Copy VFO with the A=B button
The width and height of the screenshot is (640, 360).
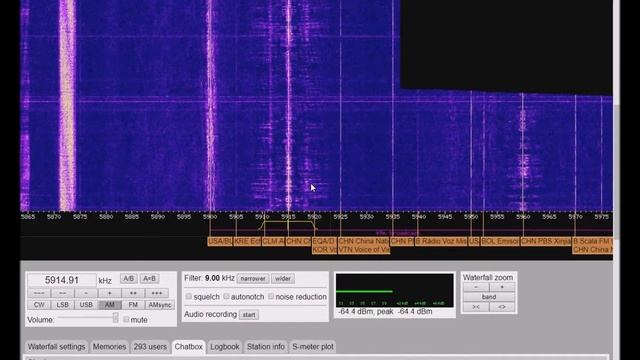[x=149, y=279]
